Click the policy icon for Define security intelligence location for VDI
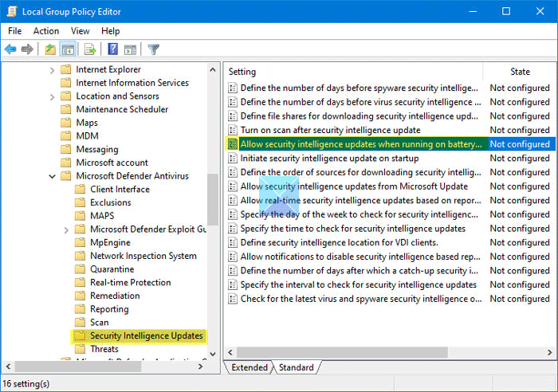This screenshot has height=392, width=558. pos(233,242)
